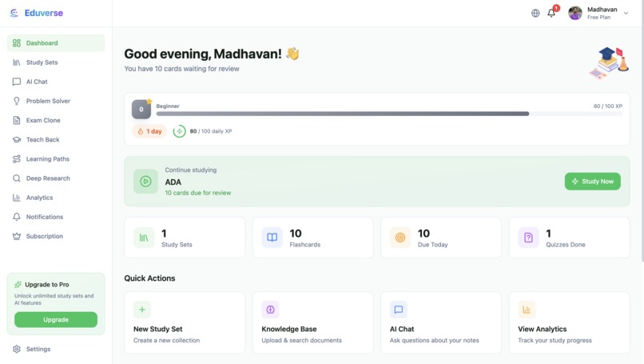Click the Subscription crown icon
This screenshot has height=364, width=644.
[x=17, y=236]
